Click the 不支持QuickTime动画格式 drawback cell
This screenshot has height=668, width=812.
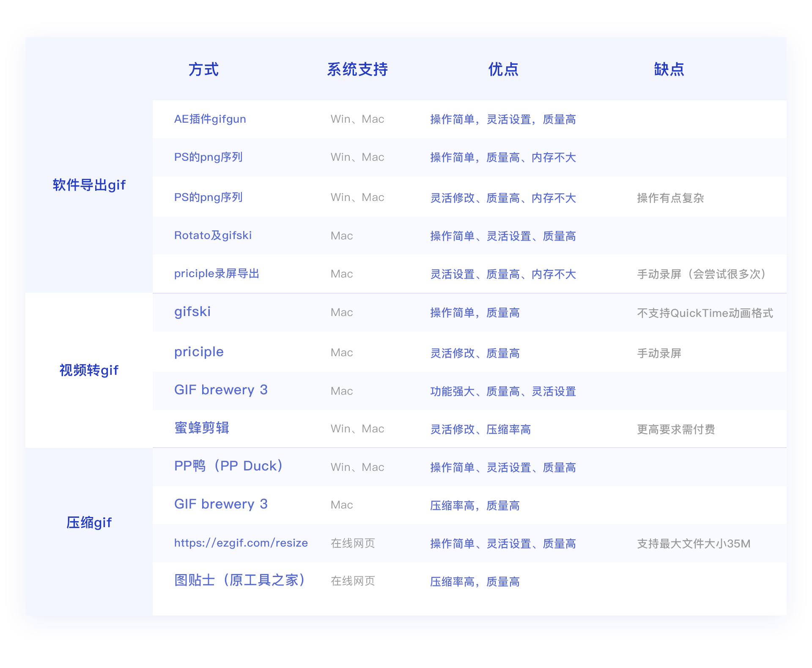pyautogui.click(x=705, y=313)
